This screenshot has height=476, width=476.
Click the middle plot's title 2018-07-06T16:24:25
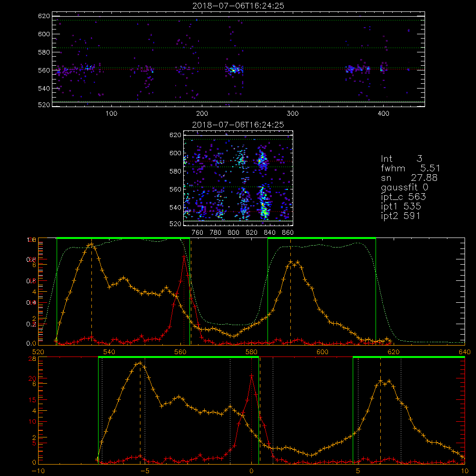(238, 125)
